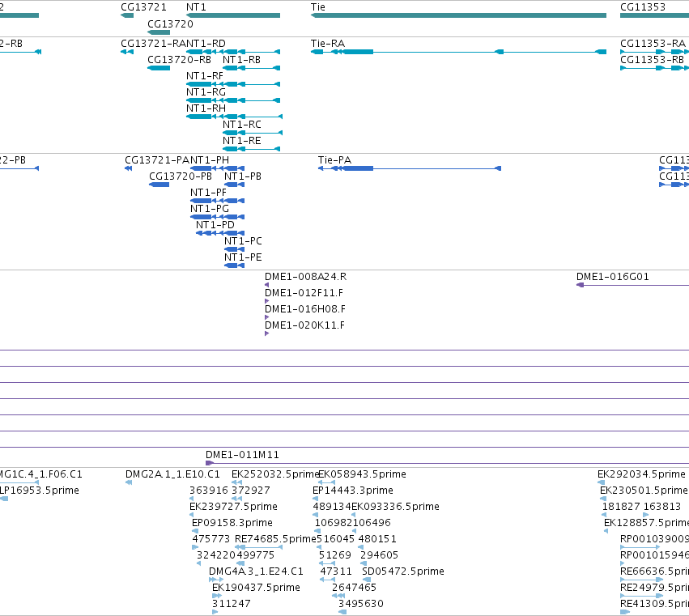Click feature 163813
This screenshot has width=689, height=616.
click(645, 515)
